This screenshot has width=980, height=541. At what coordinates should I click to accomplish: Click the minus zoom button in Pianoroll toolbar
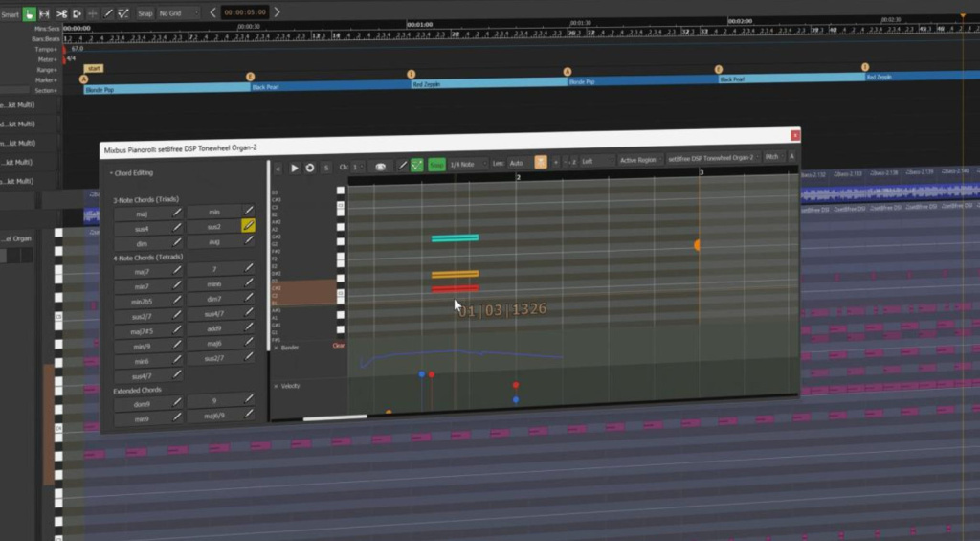[x=566, y=162]
